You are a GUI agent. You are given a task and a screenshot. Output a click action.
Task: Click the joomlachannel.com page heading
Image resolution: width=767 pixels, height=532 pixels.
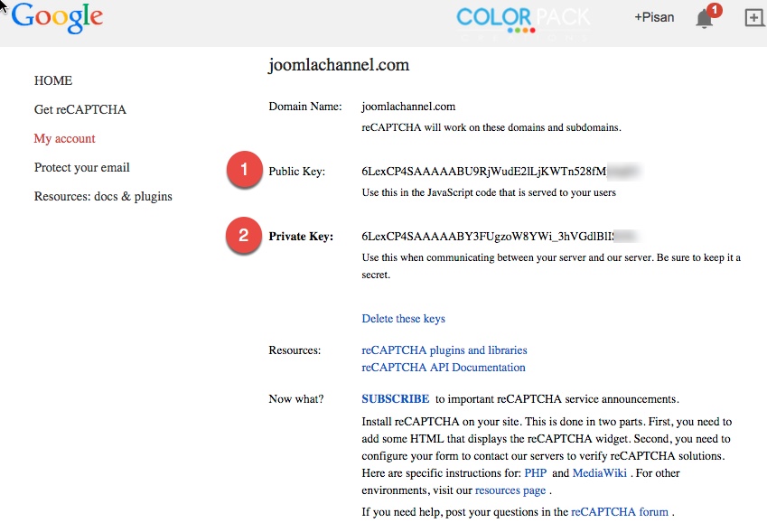pos(339,65)
